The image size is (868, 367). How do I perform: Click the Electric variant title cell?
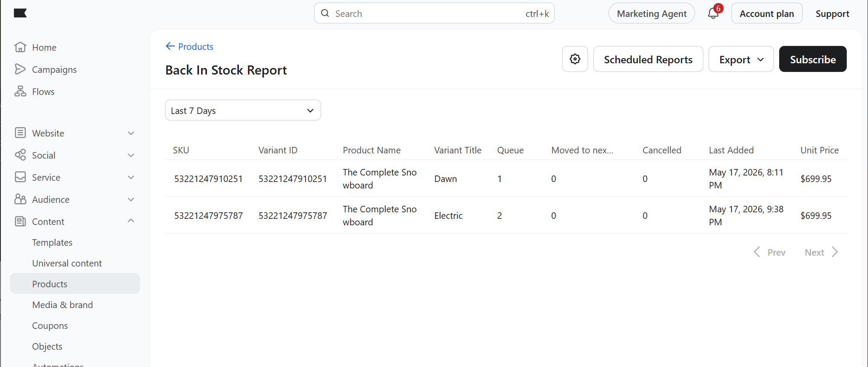(x=449, y=215)
